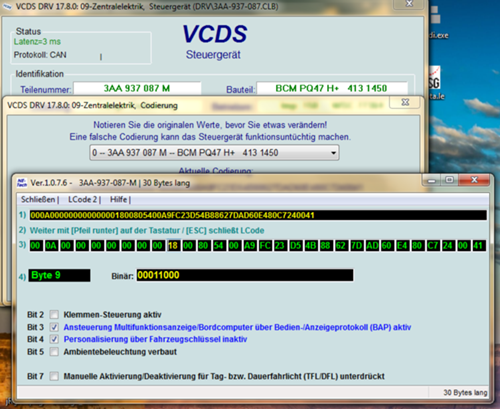
Task: Click the 30 Bytes lang status bar entry
Action: (465, 393)
